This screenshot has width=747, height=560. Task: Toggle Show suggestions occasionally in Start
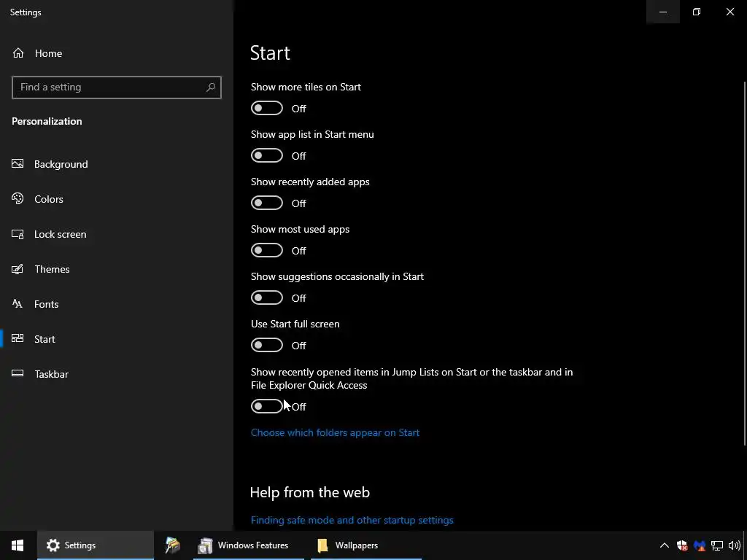pos(267,297)
